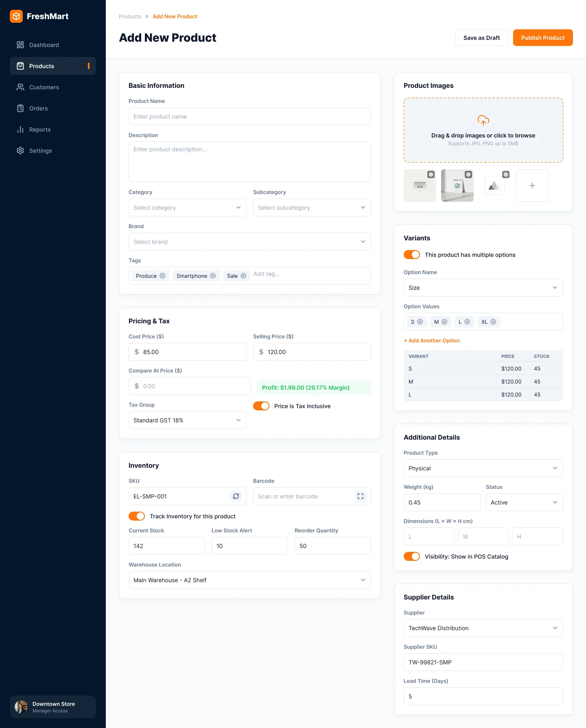Click the FreshMart logo icon

coord(16,16)
